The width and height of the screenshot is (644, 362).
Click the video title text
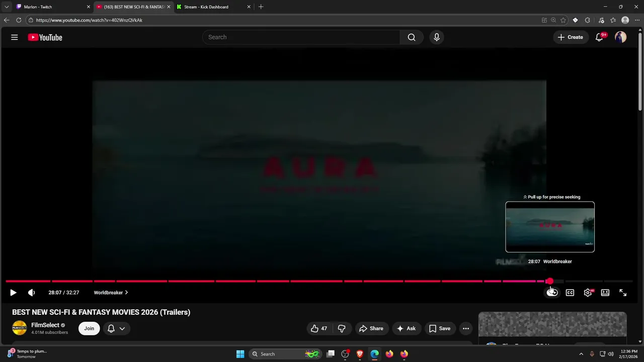pos(101,312)
